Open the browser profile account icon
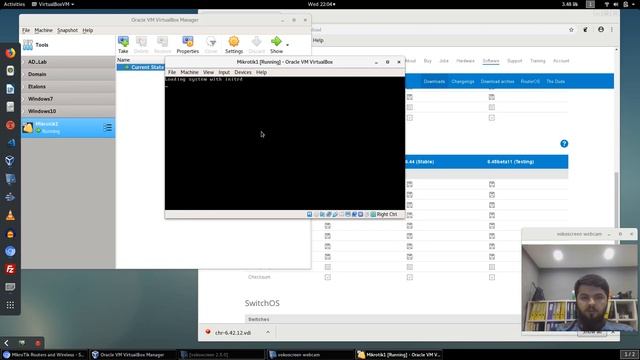This screenshot has height=360, width=640. 601,30
